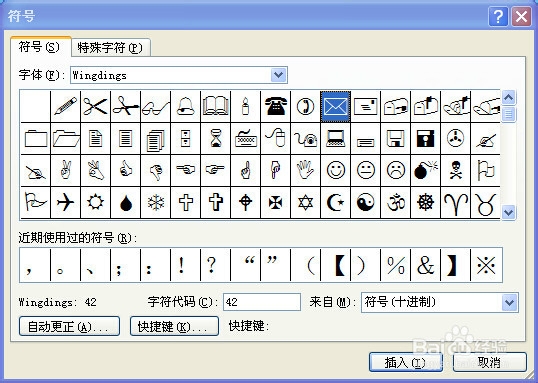Switch to the 符号(S) tab

pos(41,47)
